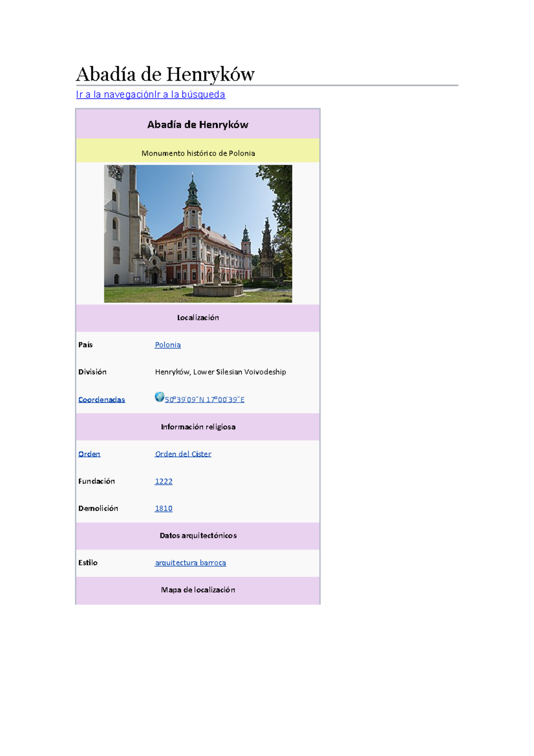Select the page title 'Abadía de Henryków'
The width and height of the screenshot is (534, 756).
point(166,74)
